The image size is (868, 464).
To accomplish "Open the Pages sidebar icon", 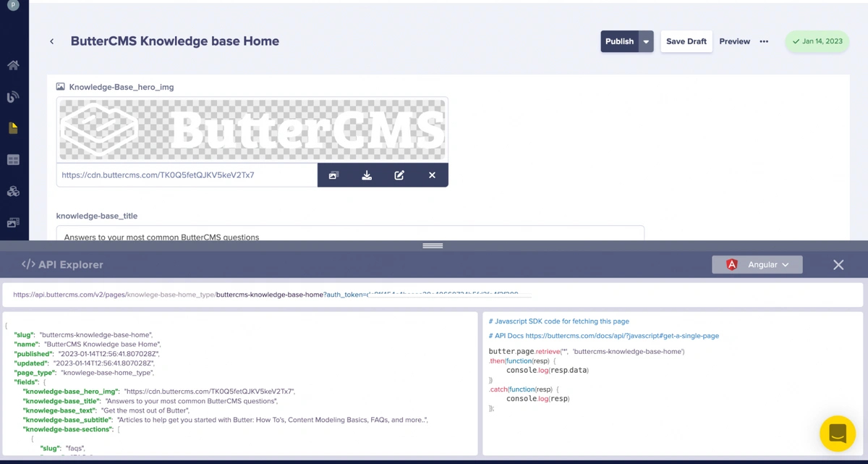I will 13,128.
